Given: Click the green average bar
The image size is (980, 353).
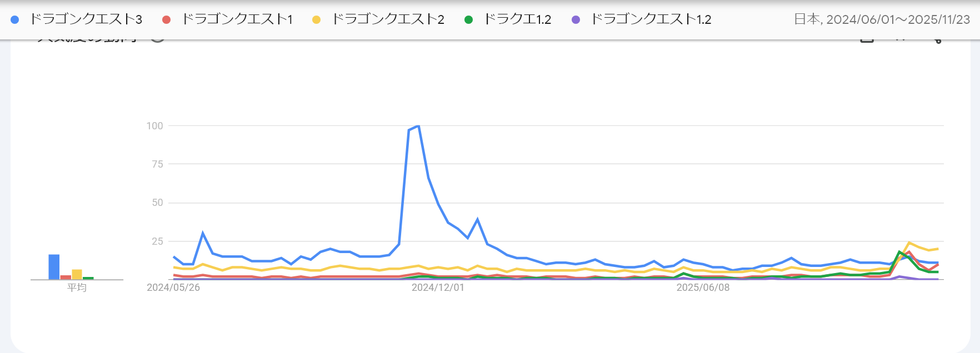Looking at the screenshot, I should click(88, 278).
